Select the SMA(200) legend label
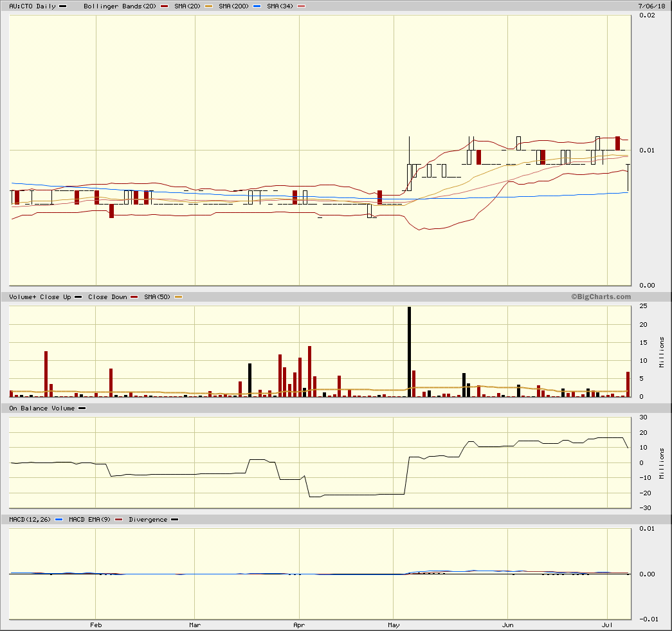The width and height of the screenshot is (672, 631). point(233,6)
